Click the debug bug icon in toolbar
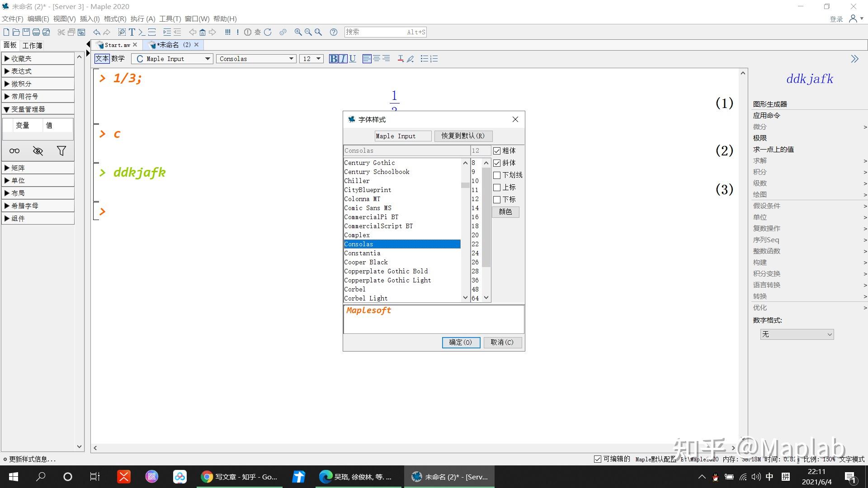868x488 pixels. pyautogui.click(x=258, y=32)
